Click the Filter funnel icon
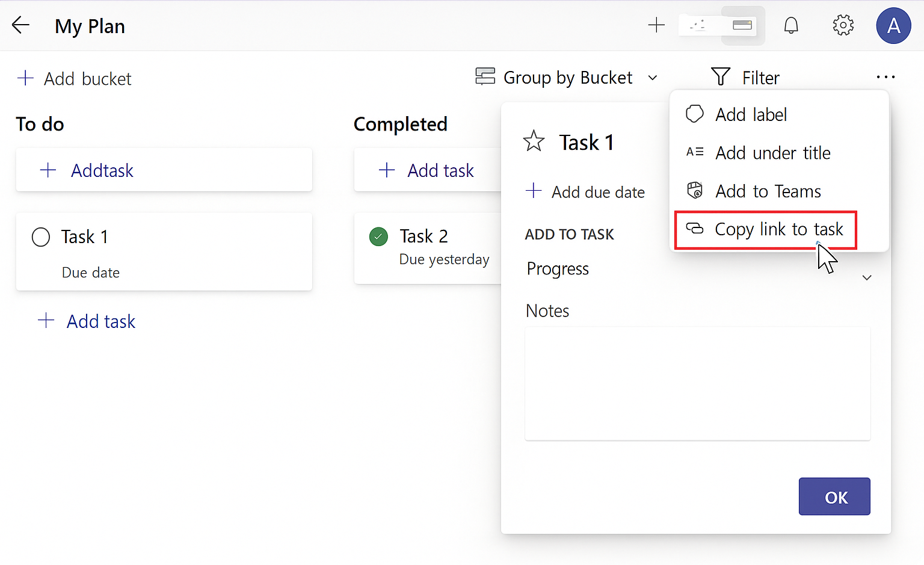This screenshot has height=565, width=924. pyautogui.click(x=720, y=77)
